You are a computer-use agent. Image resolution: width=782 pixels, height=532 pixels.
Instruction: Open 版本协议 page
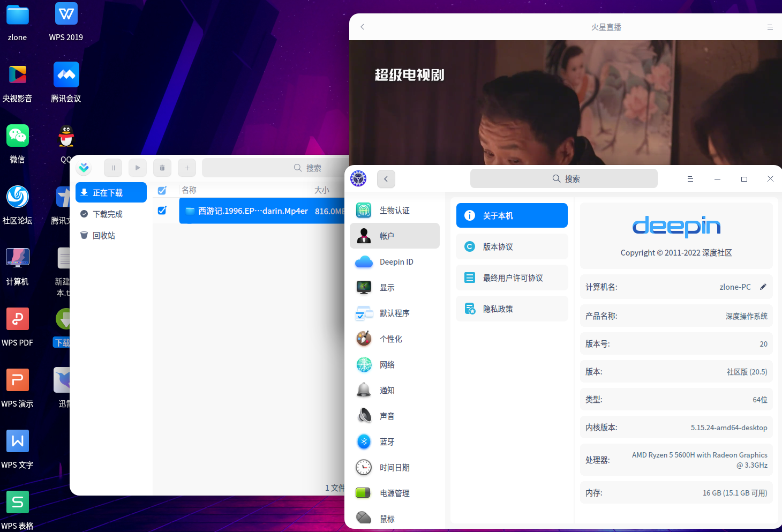click(x=512, y=246)
